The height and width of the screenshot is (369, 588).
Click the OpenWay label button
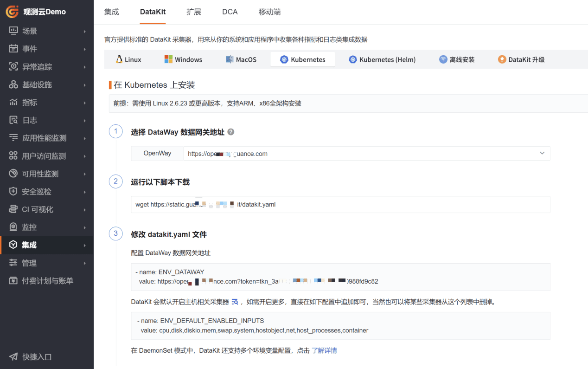pos(157,153)
